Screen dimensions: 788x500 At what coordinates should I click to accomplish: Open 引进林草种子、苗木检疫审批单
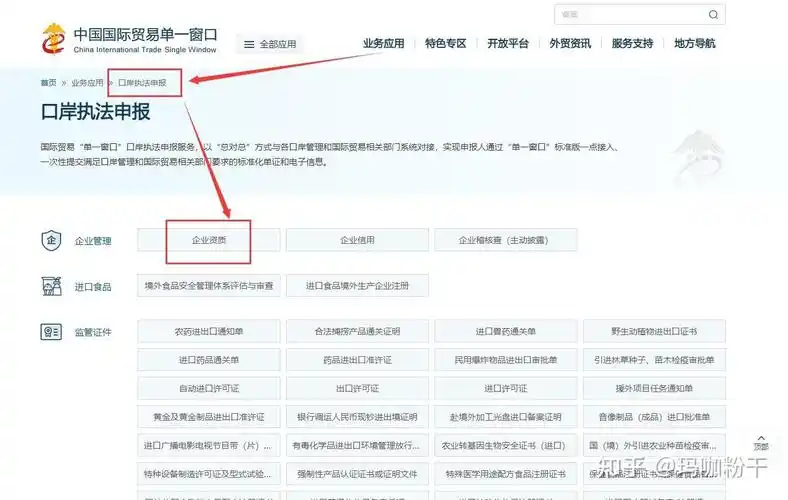point(654,360)
